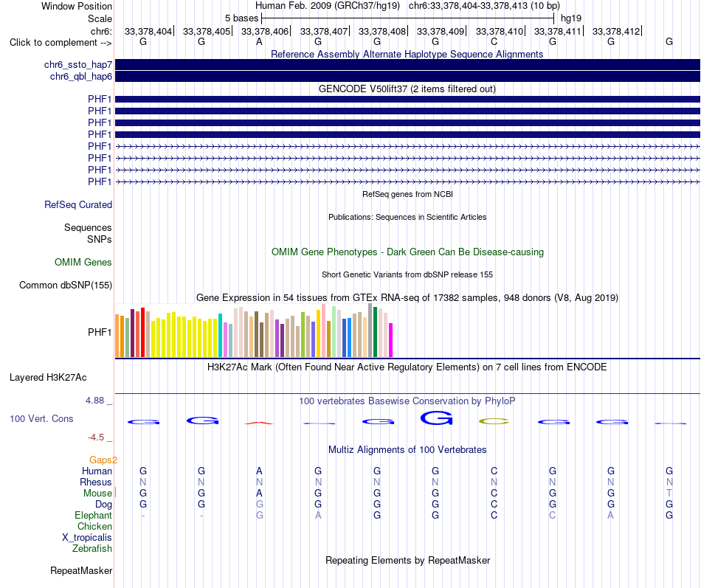Click the H3K27Ac Mark track title
701x588 pixels.
coord(407,367)
